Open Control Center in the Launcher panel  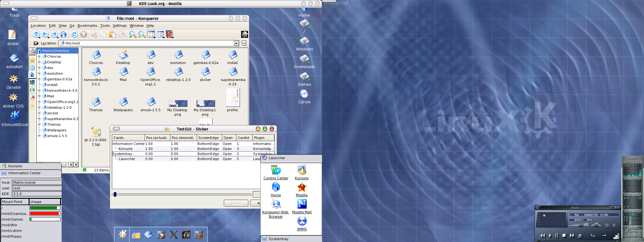point(276,173)
